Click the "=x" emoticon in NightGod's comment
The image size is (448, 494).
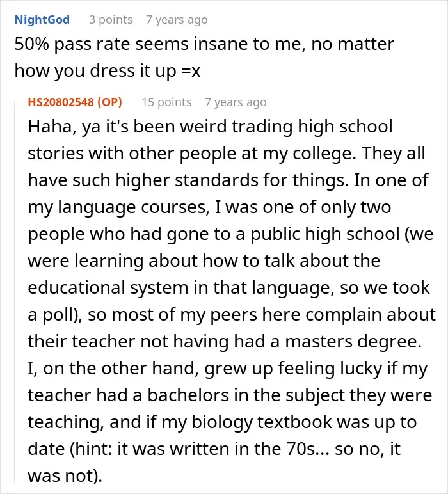point(191,71)
